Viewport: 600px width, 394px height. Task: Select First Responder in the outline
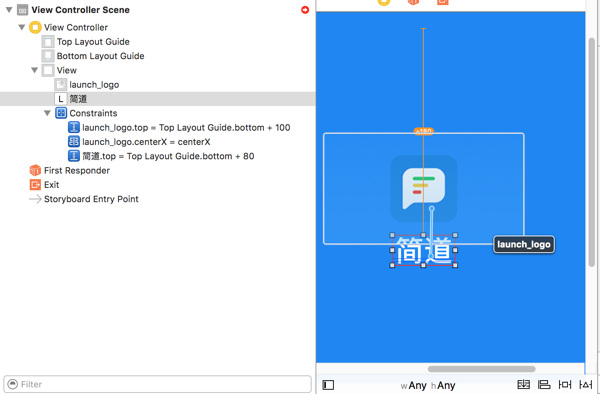157,171
